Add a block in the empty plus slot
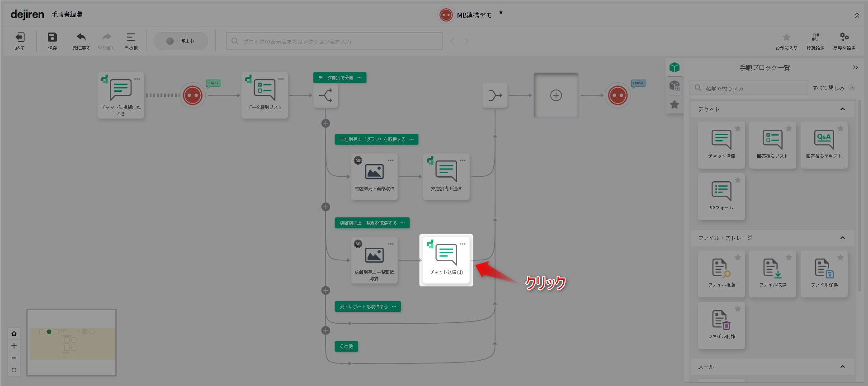This screenshot has width=868, height=386. click(x=556, y=95)
